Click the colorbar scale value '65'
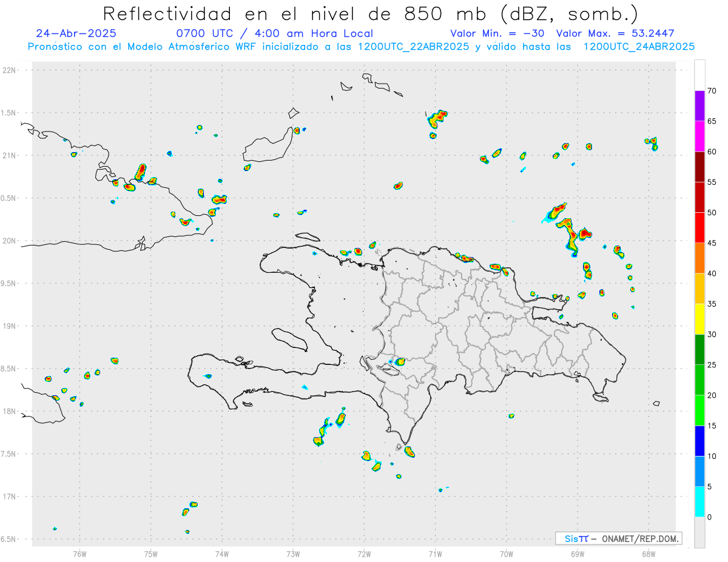The height and width of the screenshot is (562, 728). [x=712, y=121]
